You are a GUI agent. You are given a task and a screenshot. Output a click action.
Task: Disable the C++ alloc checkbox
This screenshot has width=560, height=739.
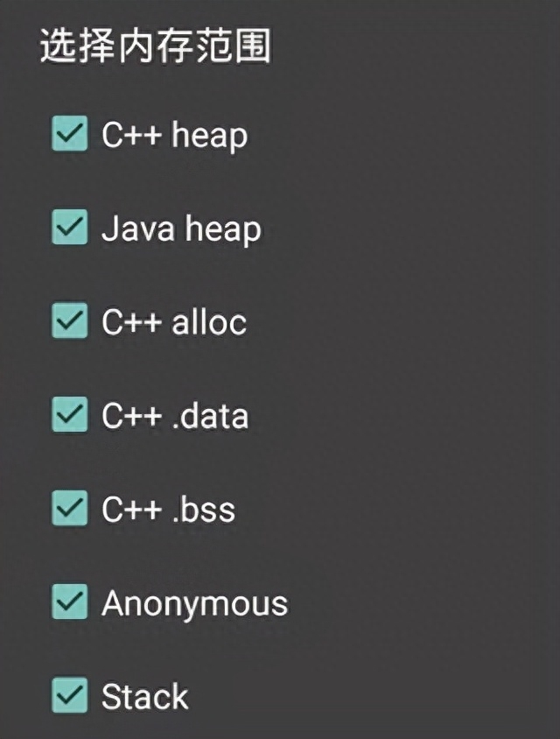(70, 321)
